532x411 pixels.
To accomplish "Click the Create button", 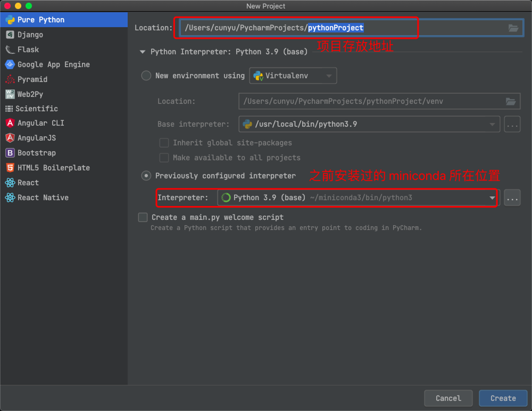I will 503,398.
